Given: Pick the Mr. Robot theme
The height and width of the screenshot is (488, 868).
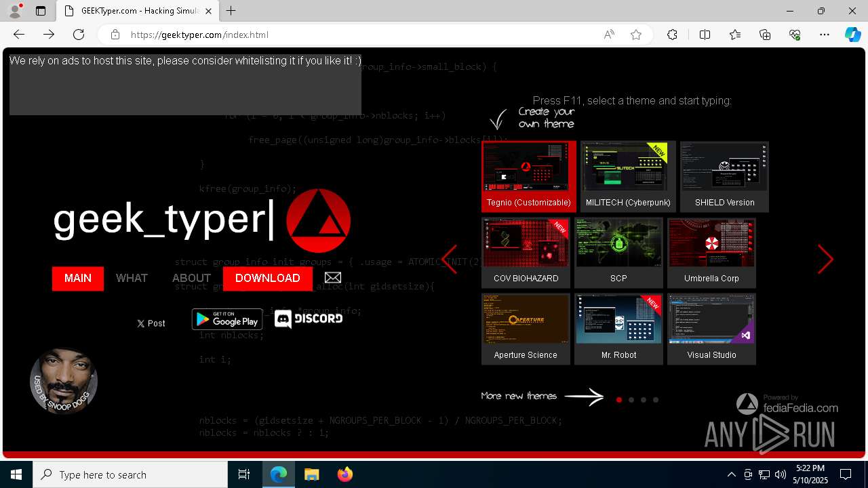Looking at the screenshot, I should (618, 329).
